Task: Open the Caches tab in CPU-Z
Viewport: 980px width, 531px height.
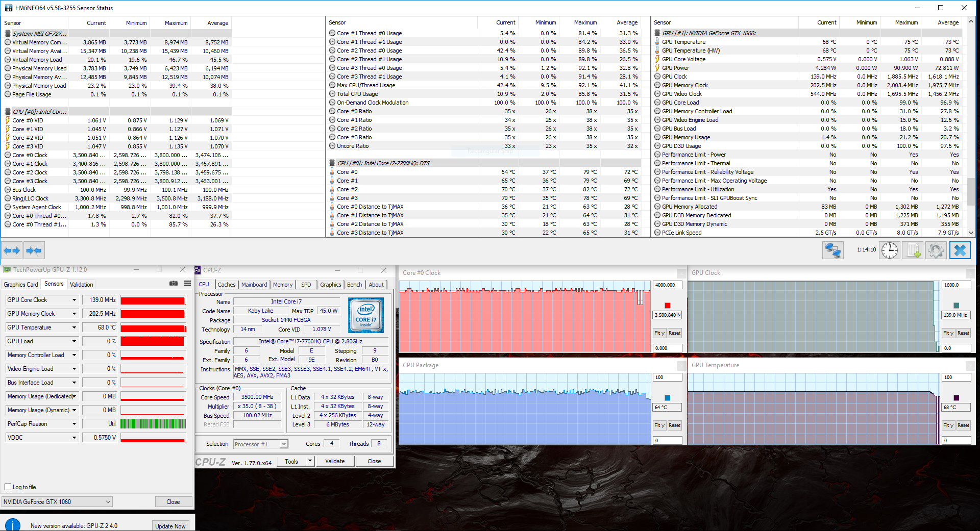Action: click(x=227, y=285)
